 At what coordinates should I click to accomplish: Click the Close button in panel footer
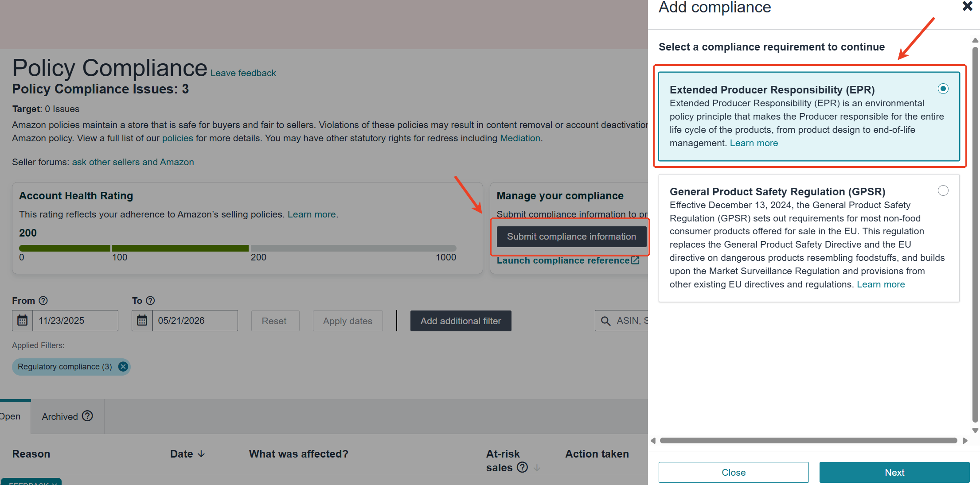734,472
